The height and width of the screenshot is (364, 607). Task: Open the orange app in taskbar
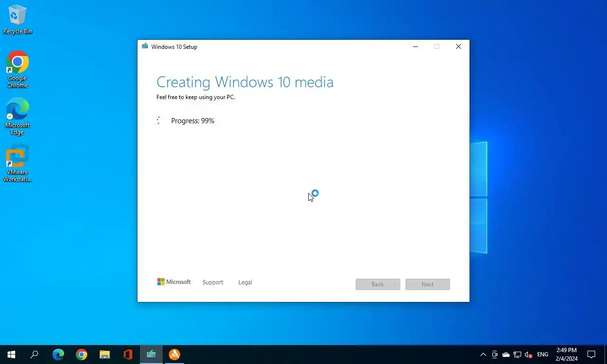(175, 355)
